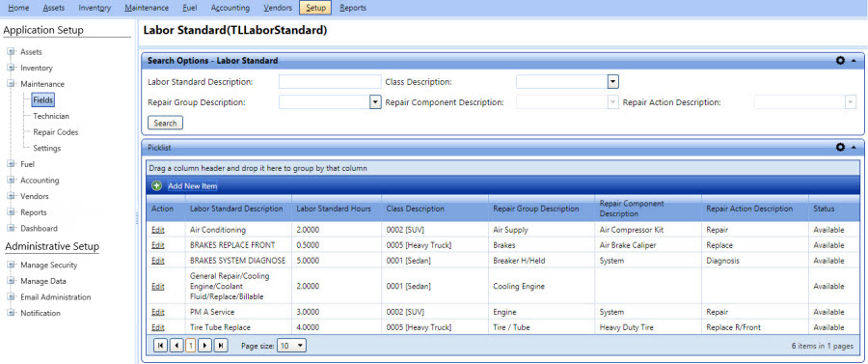
Task: Collapse the Search Options panel arrow
Action: [x=854, y=61]
